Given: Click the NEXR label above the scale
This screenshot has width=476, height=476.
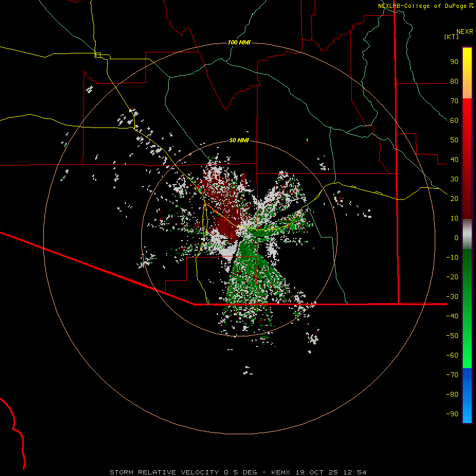Looking at the screenshot, I should 465,32.
